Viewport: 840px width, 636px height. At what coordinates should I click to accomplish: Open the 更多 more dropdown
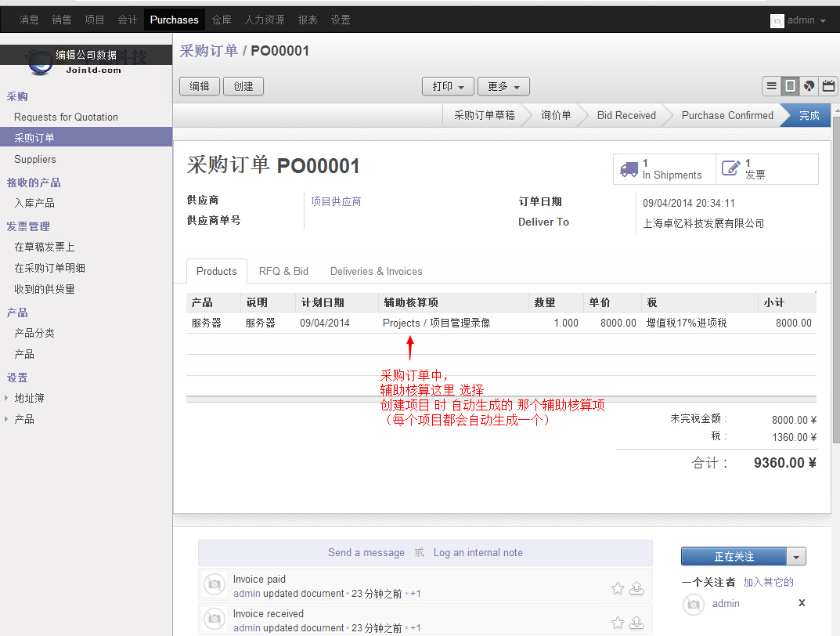pyautogui.click(x=503, y=86)
